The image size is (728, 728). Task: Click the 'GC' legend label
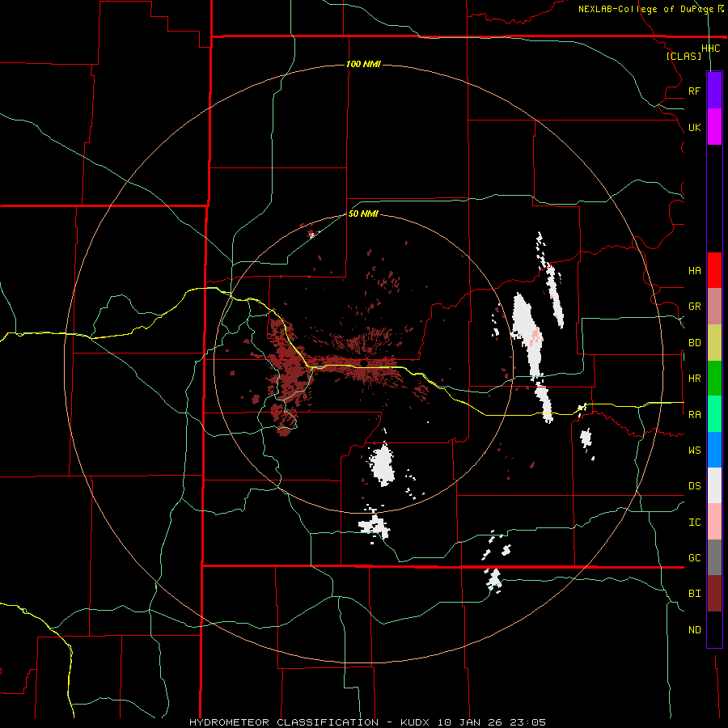tap(694, 558)
